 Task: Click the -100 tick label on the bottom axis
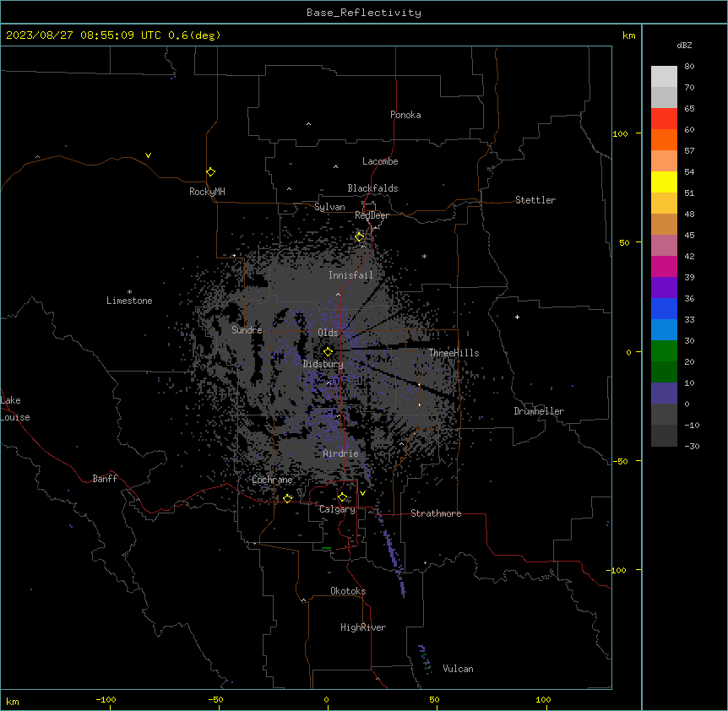(x=106, y=700)
